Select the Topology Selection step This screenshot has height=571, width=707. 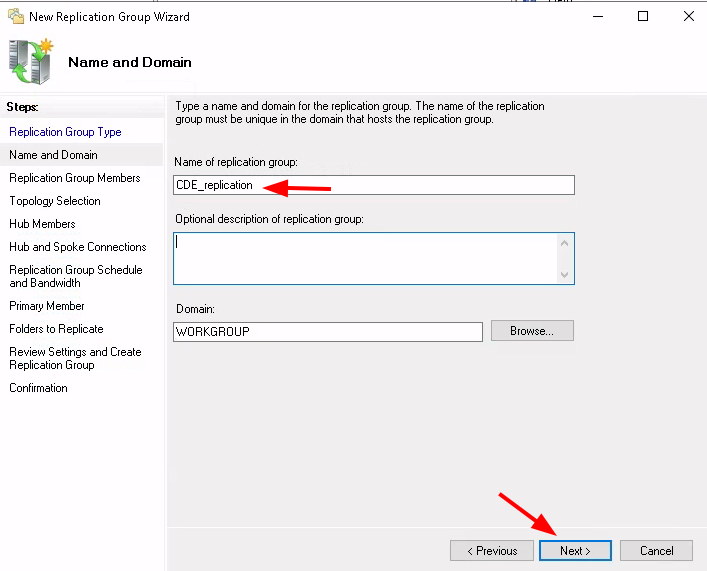(x=55, y=201)
